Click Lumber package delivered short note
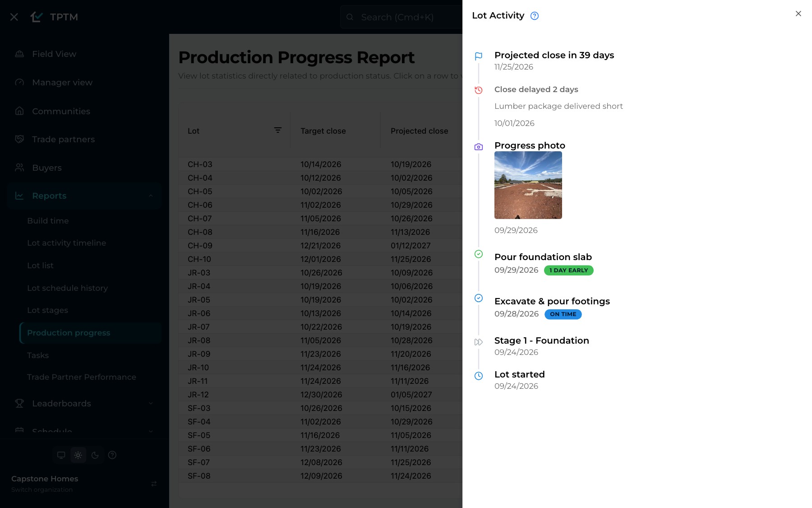Viewport: 812px width, 508px height. tap(558, 106)
